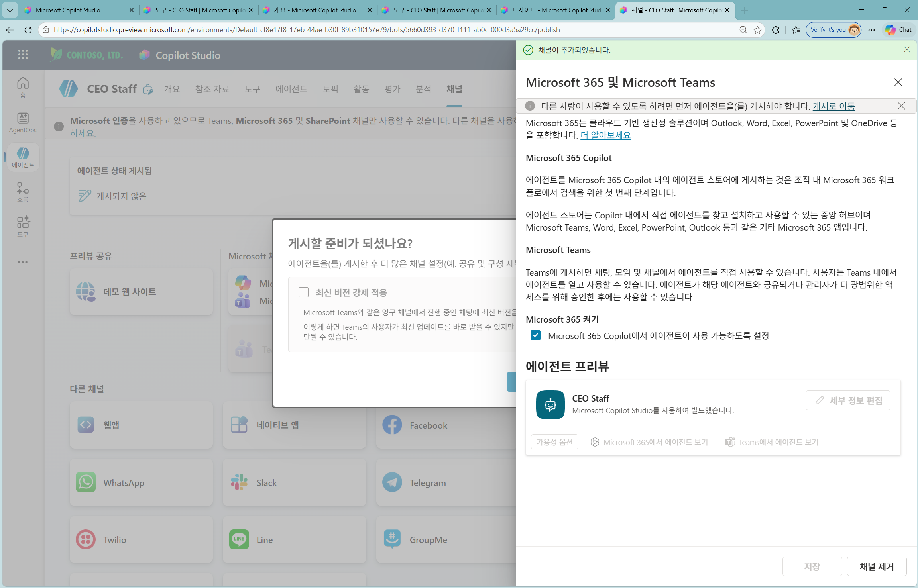Dismiss the publish-first info banner
918x588 pixels.
(x=901, y=106)
